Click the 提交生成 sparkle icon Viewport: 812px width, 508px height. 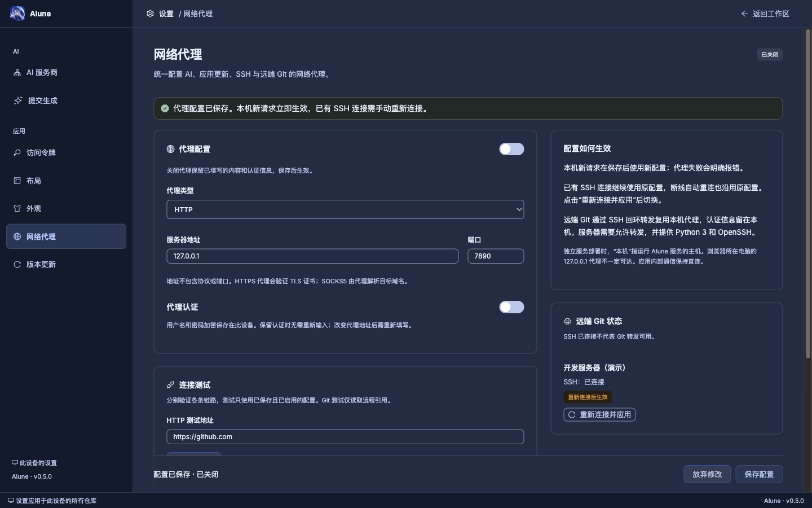tap(18, 100)
